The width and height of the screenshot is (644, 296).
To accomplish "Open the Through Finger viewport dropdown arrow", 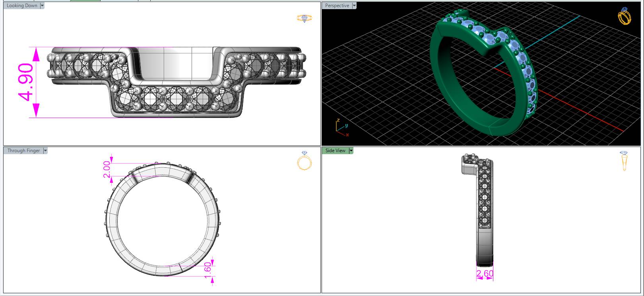I will pyautogui.click(x=45, y=151).
